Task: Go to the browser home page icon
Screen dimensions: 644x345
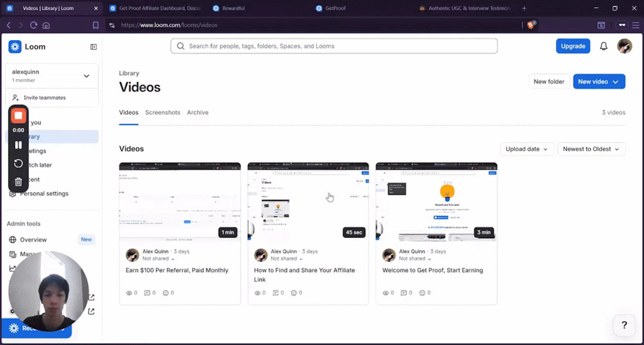Action: pyautogui.click(x=46, y=25)
